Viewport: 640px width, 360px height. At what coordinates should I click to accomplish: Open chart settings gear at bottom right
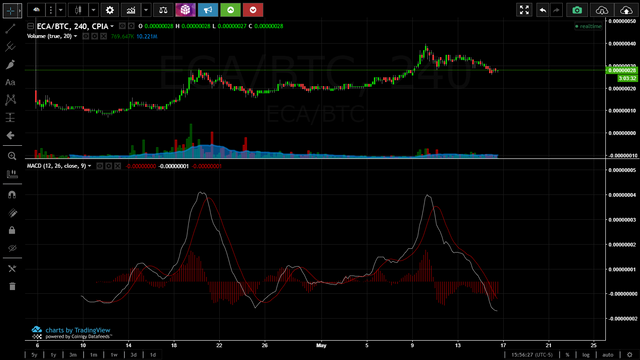point(630,355)
